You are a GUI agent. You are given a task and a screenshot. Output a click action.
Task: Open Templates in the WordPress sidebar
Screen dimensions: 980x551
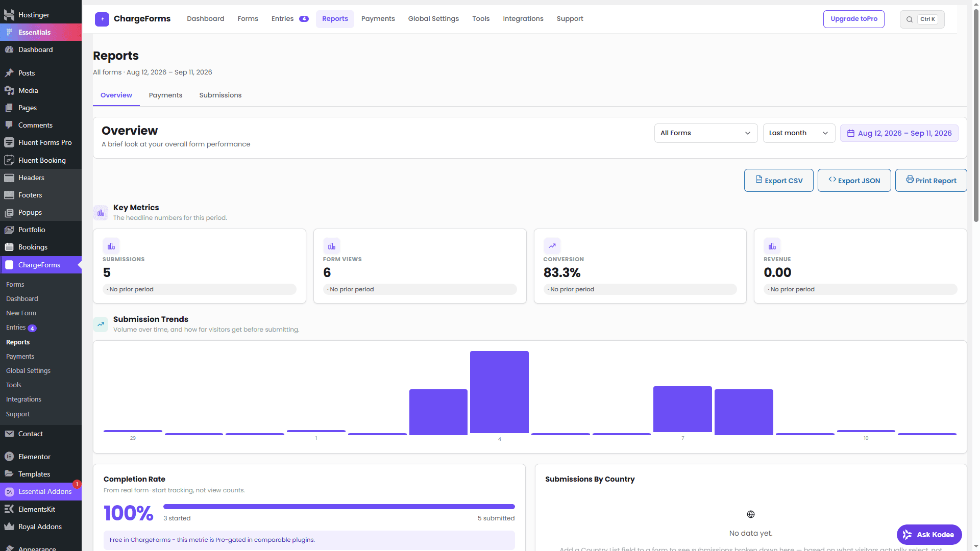(x=41, y=474)
